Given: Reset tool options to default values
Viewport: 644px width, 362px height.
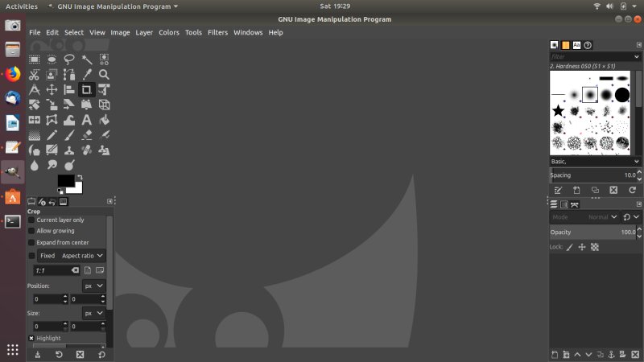Looking at the screenshot, I should click(x=101, y=355).
